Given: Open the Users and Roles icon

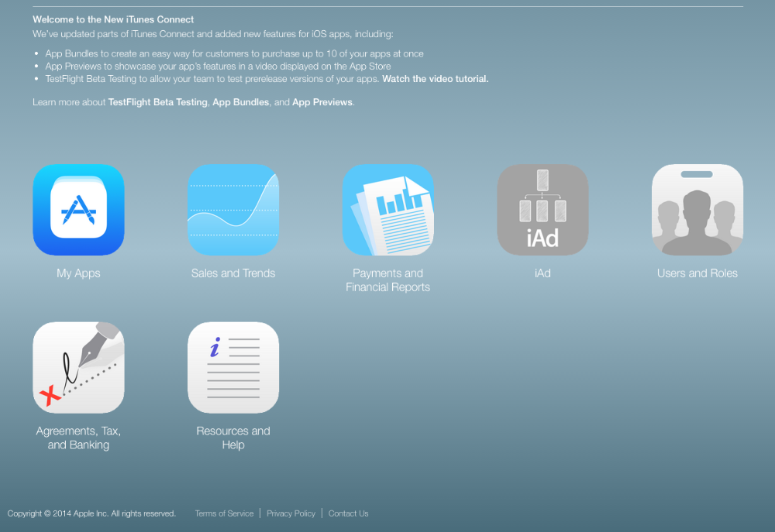Looking at the screenshot, I should [x=697, y=210].
